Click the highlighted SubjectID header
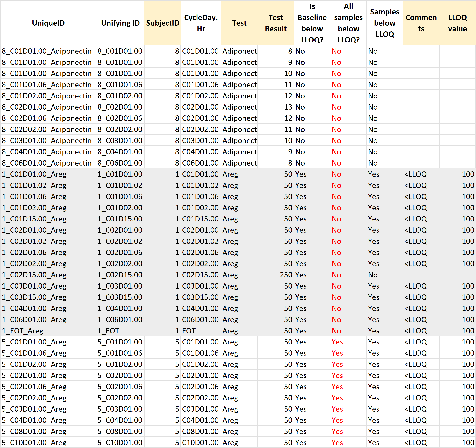The width and height of the screenshot is (476, 448). coord(163,23)
